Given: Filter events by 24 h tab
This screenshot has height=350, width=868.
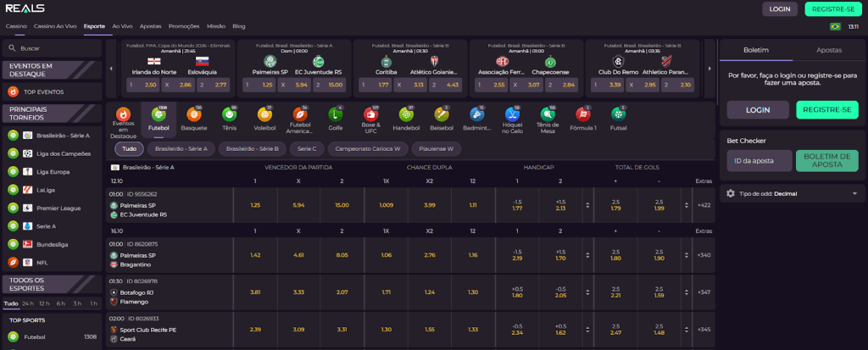Looking at the screenshot, I should (x=29, y=303).
